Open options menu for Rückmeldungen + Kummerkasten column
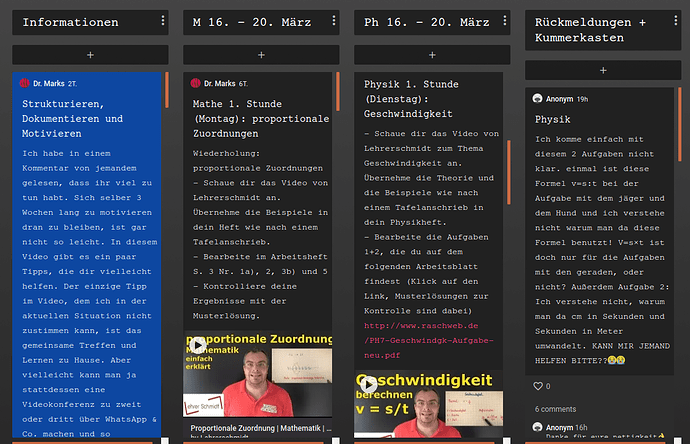The image size is (690, 444). 675,21
